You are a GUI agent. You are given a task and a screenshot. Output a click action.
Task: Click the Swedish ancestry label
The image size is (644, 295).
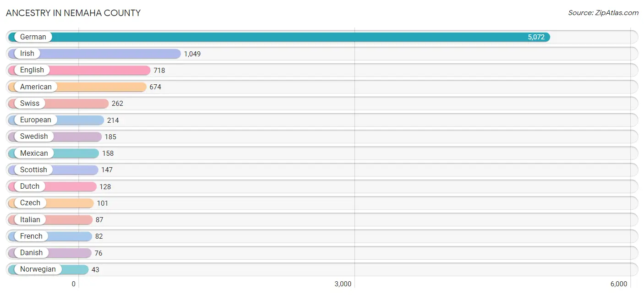pyautogui.click(x=34, y=137)
